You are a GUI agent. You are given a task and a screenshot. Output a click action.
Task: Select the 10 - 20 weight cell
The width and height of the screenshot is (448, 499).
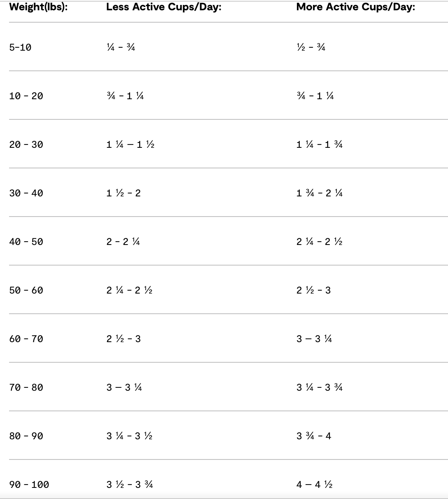[x=26, y=96]
